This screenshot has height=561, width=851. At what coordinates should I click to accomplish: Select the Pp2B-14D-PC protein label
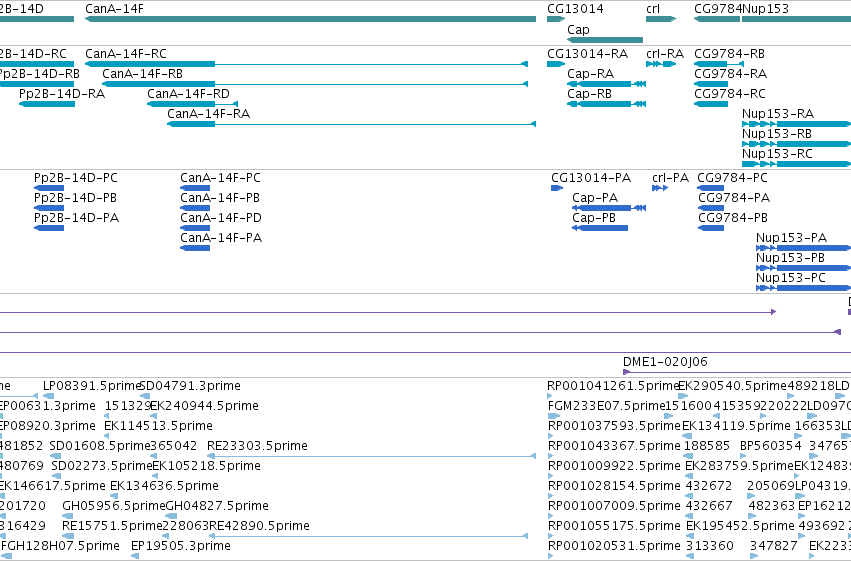coord(76,178)
